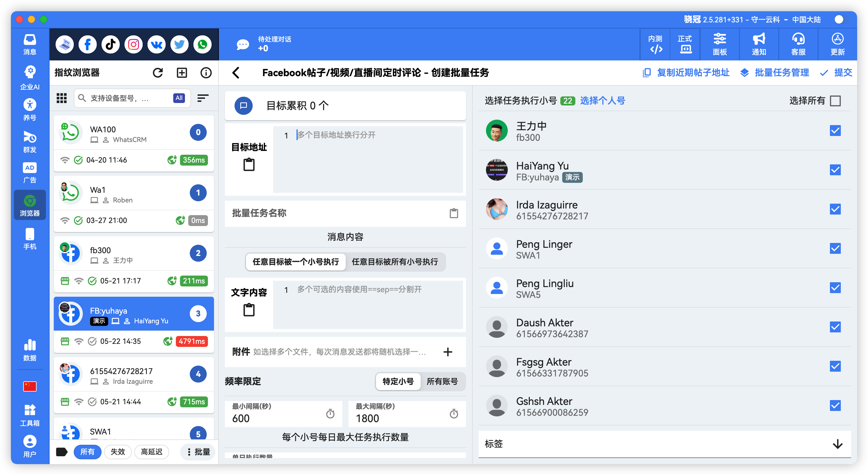Open the TikTok platform filter

coord(110,44)
